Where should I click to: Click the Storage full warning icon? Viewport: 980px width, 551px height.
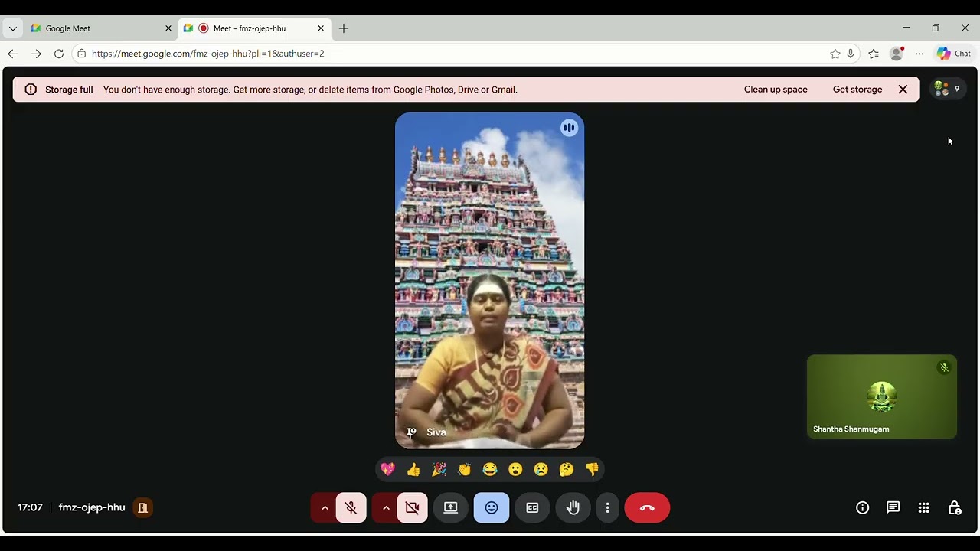31,90
